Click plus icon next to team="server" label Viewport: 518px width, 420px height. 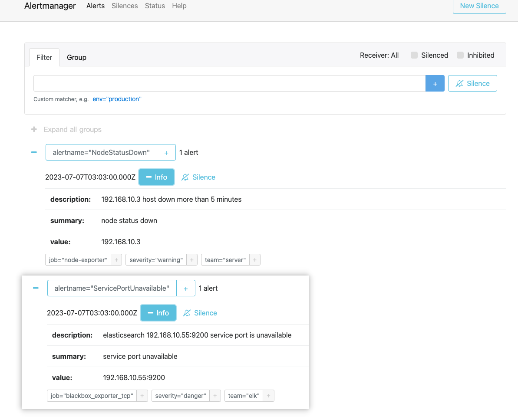pyautogui.click(x=255, y=260)
